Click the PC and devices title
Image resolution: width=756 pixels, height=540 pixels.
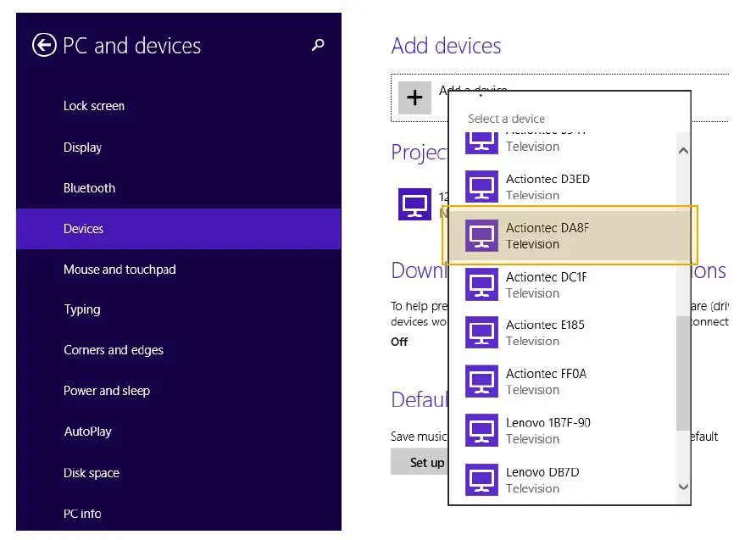131,46
